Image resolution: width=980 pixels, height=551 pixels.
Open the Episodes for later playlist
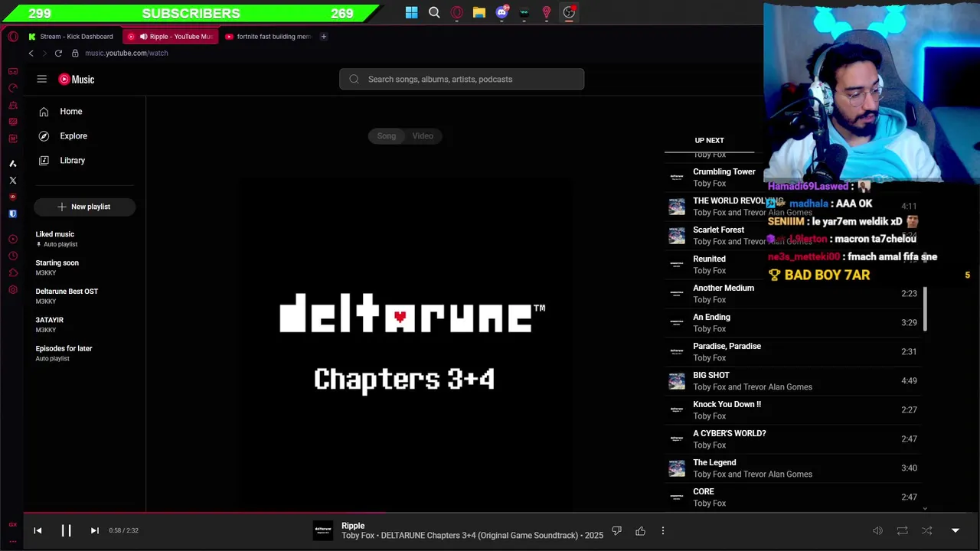pyautogui.click(x=84, y=353)
